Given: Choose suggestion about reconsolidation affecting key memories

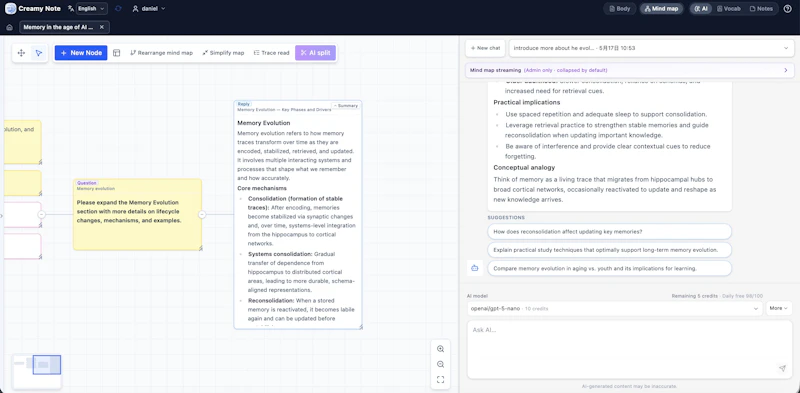Looking at the screenshot, I should point(609,231).
